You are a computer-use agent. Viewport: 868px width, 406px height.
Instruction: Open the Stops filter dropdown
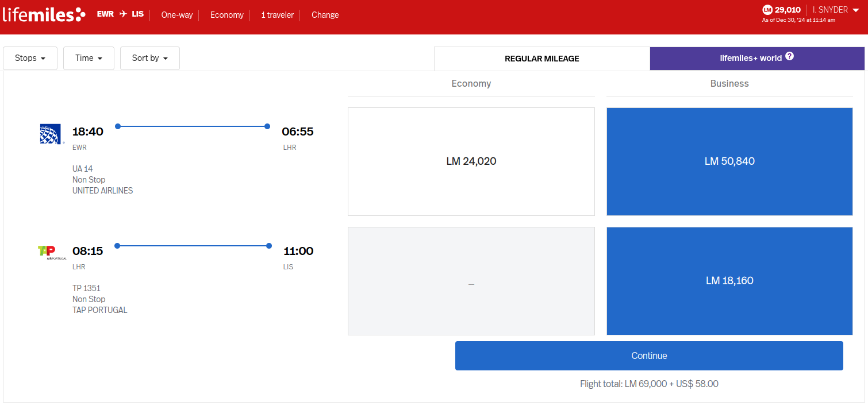[x=30, y=58]
